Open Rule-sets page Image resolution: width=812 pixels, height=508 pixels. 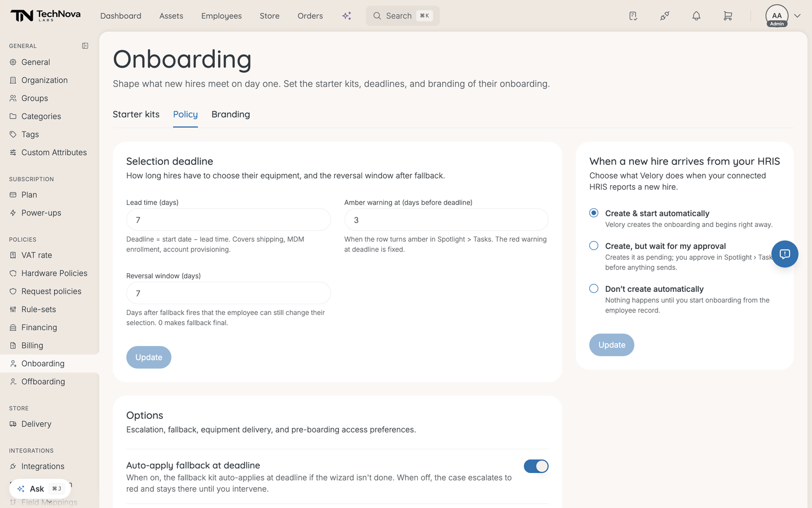tap(50, 309)
